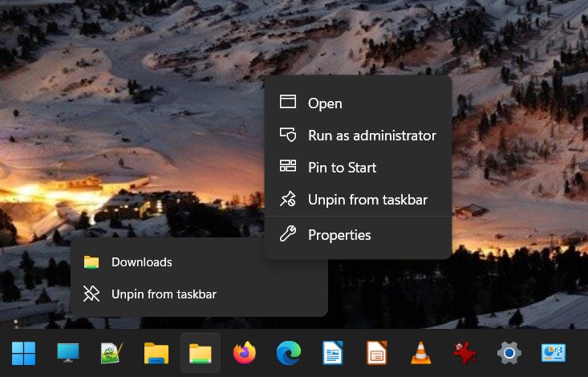Launch Notepad++ from the taskbar
The image size is (588, 377).
click(112, 353)
